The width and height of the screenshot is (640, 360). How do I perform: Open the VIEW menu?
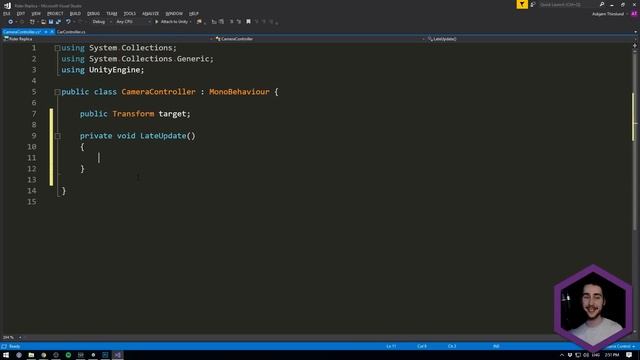click(x=36, y=13)
